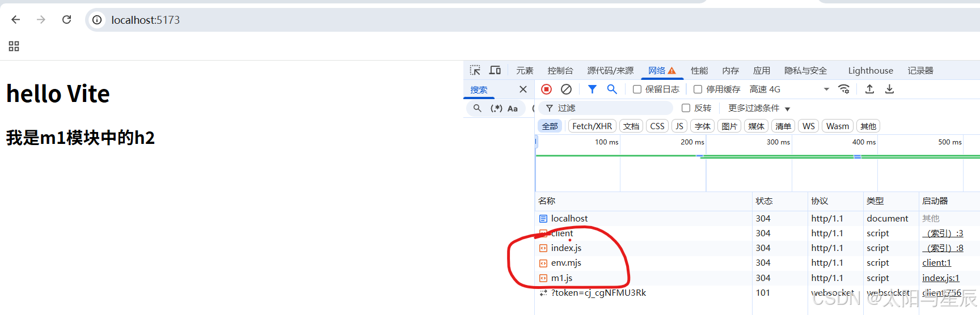Image resolution: width=980 pixels, height=315 pixels.
Task: Stop recording network log
Action: tap(547, 89)
